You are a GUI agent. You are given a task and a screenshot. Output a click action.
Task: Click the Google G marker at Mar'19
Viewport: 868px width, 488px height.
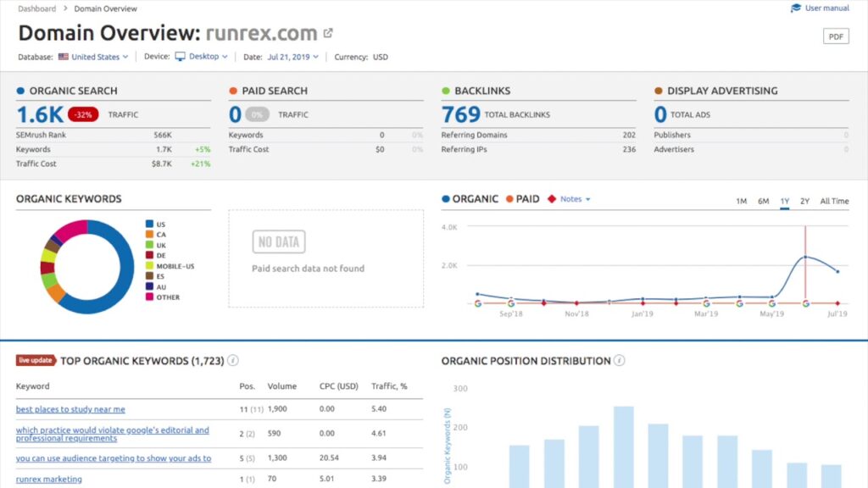706,303
